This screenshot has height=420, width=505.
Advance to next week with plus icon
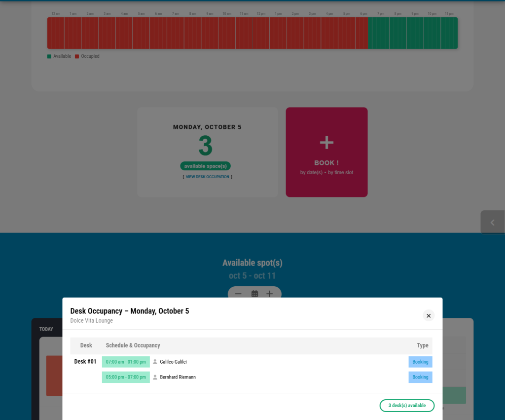pyautogui.click(x=270, y=294)
